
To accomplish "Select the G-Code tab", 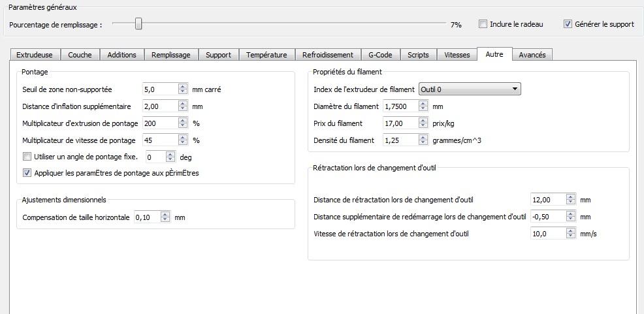I will pos(380,55).
